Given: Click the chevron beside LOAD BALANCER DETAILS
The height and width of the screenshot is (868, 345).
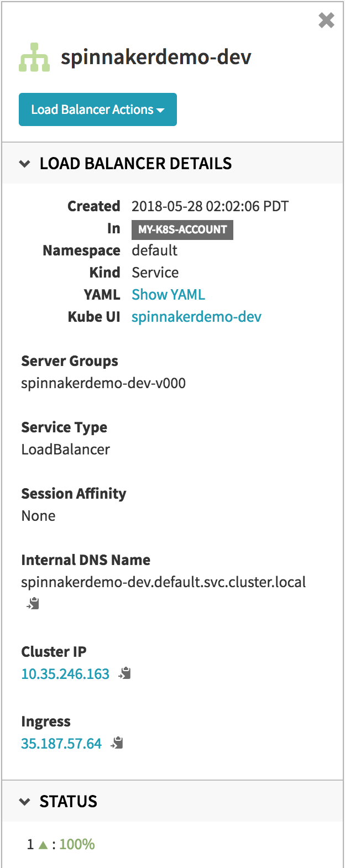Looking at the screenshot, I should [x=25, y=164].
